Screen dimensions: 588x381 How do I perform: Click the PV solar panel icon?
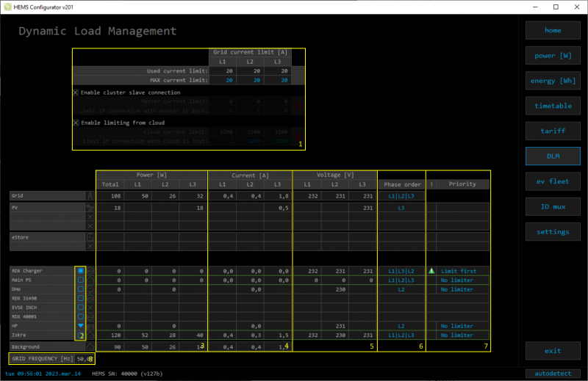pyautogui.click(x=90, y=208)
